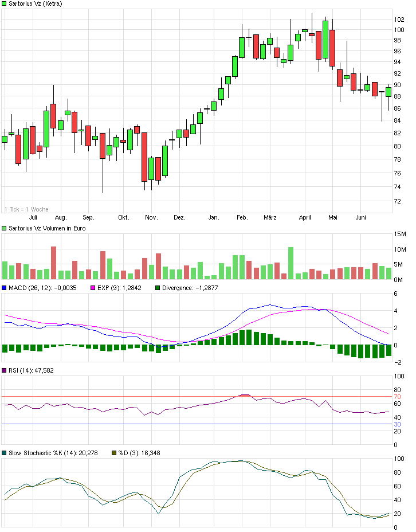Click the 'Divergence: -1,2877' label

click(x=190, y=288)
